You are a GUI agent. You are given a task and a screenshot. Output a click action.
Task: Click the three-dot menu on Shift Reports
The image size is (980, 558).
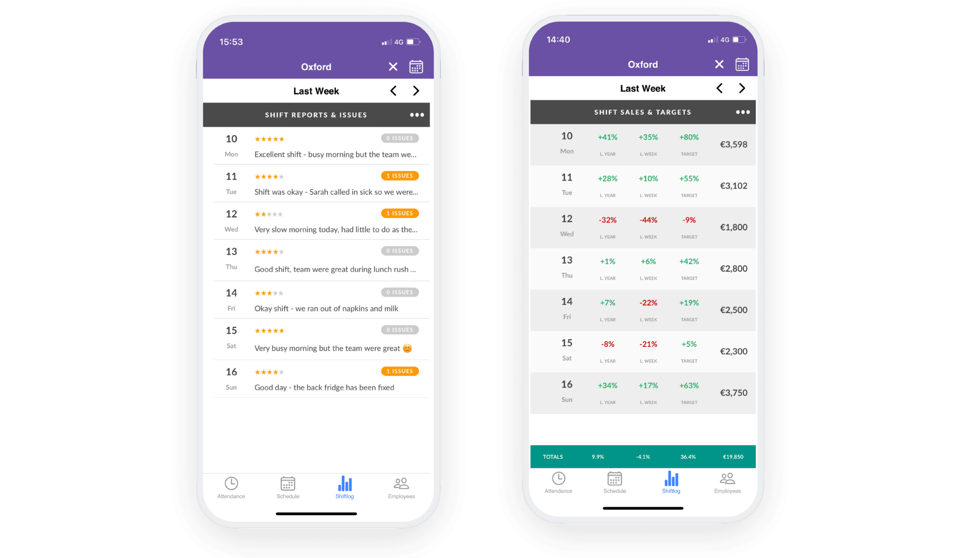click(x=417, y=114)
